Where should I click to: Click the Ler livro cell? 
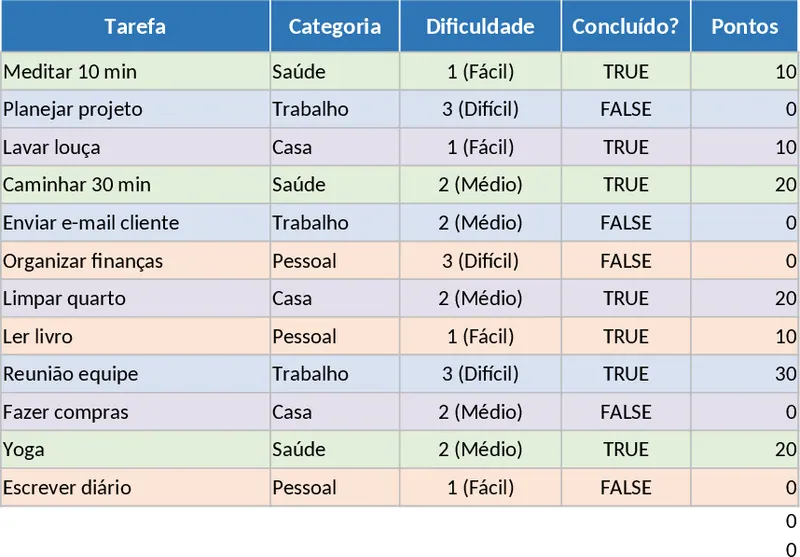click(135, 336)
